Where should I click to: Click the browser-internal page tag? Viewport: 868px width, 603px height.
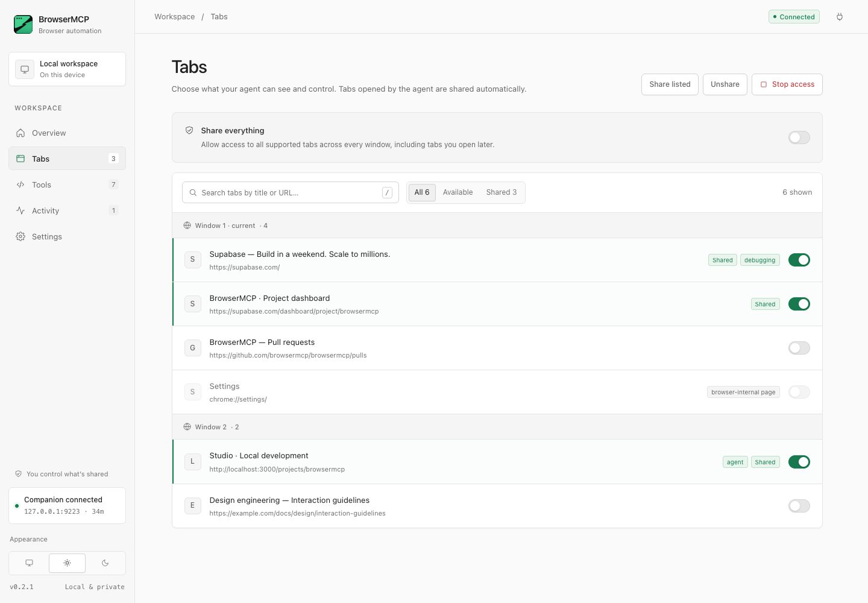tap(743, 392)
